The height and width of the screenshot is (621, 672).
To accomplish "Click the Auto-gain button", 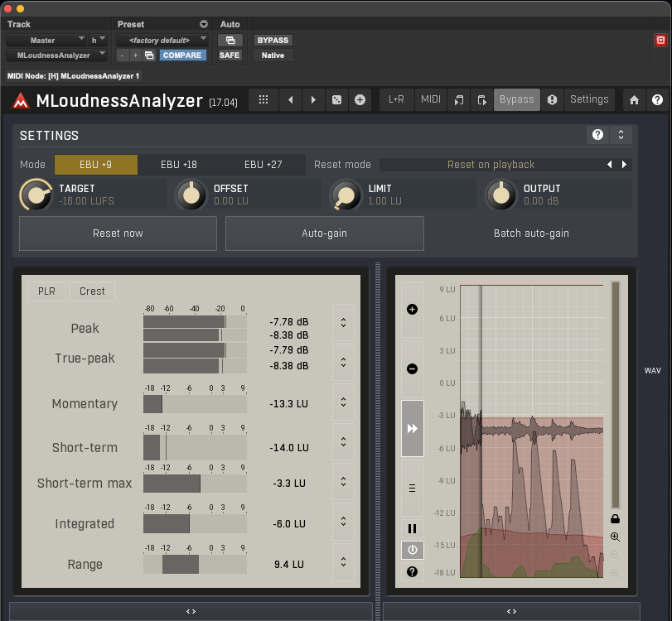I will coord(325,233).
